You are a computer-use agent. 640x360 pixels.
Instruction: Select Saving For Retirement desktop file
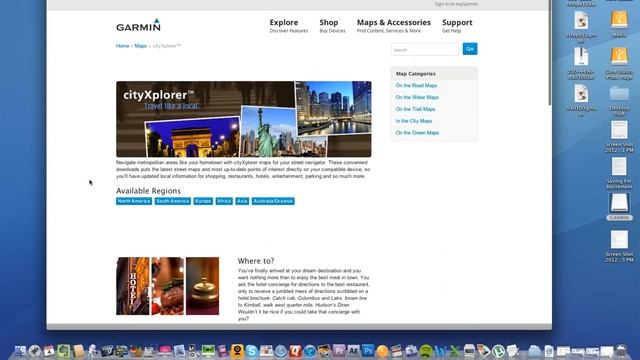(x=619, y=173)
